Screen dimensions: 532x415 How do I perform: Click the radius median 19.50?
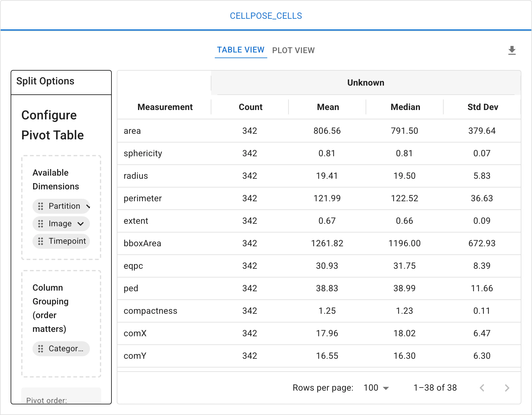(x=405, y=176)
